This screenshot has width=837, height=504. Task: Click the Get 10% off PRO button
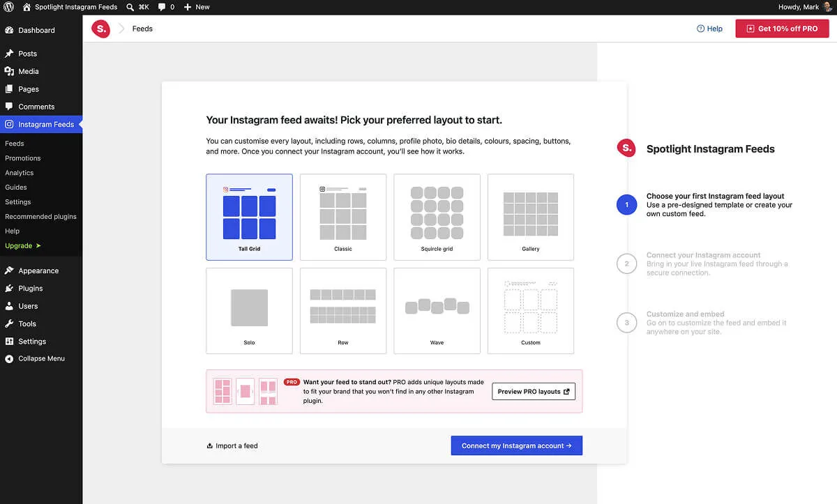pos(782,29)
